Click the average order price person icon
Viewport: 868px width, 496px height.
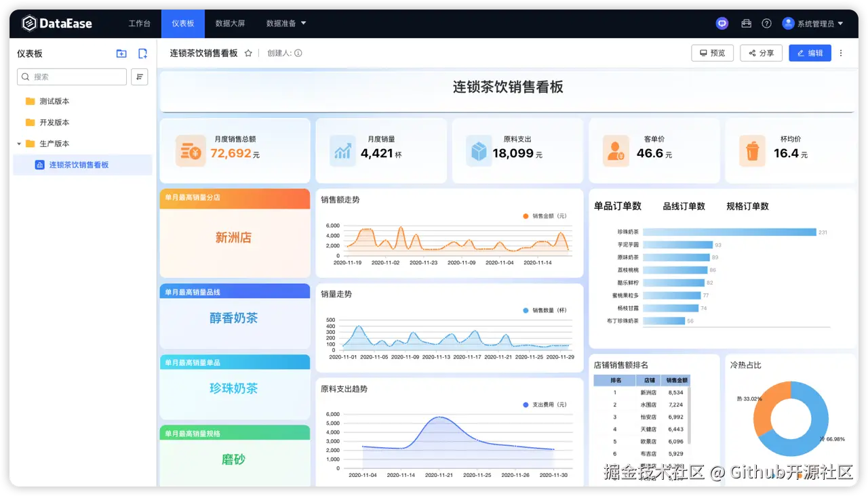tap(616, 150)
